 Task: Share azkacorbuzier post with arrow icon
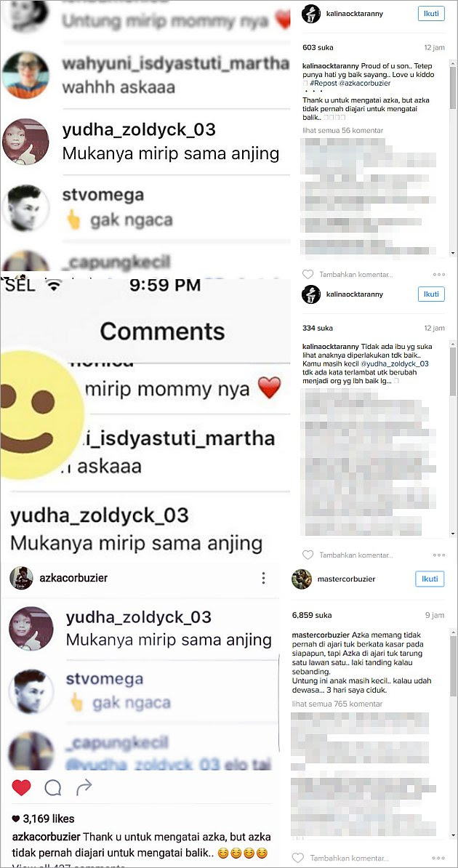click(x=84, y=787)
